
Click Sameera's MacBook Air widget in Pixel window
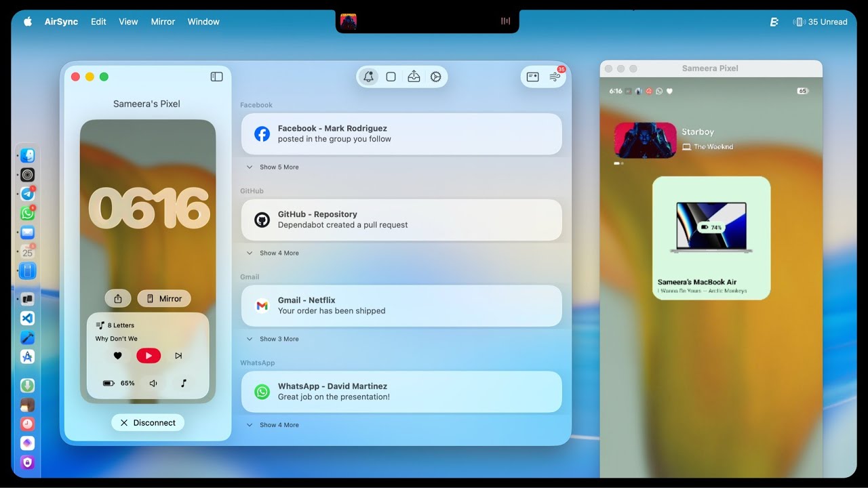pyautogui.click(x=711, y=238)
